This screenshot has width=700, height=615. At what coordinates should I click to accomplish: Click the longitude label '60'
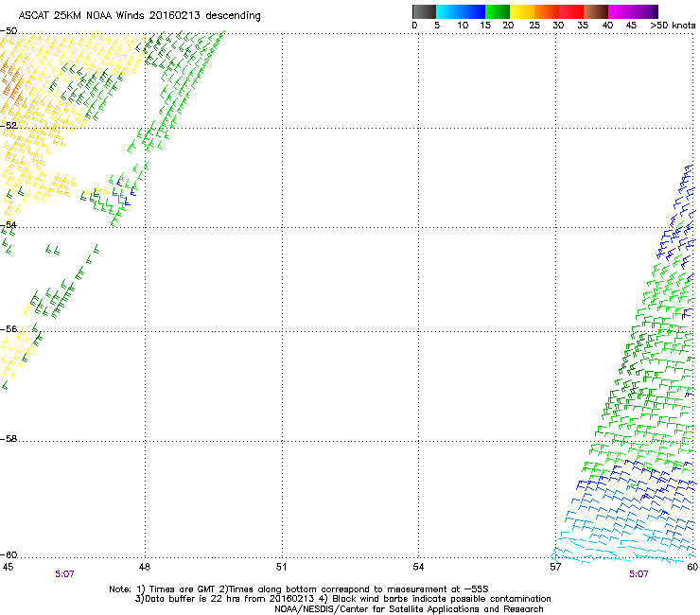pos(692,567)
